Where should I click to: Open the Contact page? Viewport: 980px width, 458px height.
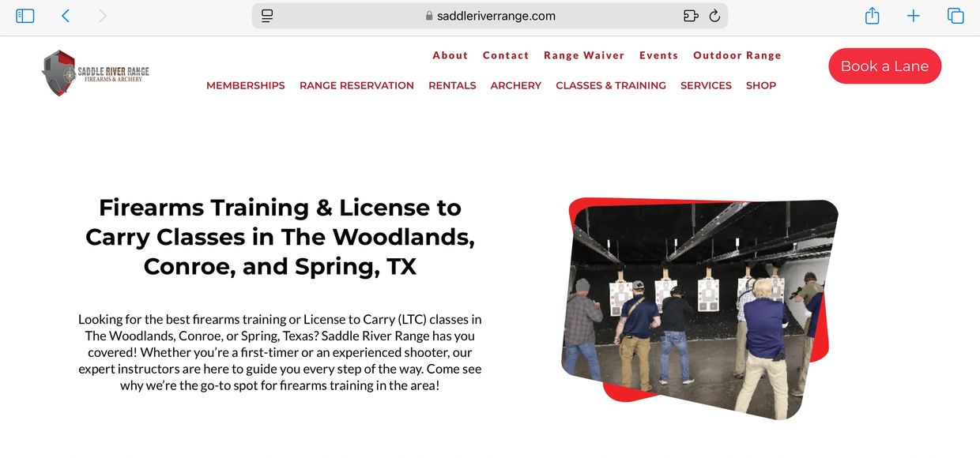tap(506, 55)
